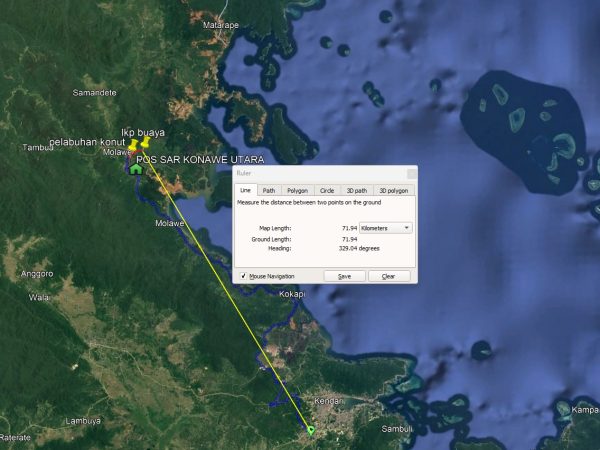The width and height of the screenshot is (600, 450).
Task: Select the Line tab in Ruler
Action: point(245,190)
